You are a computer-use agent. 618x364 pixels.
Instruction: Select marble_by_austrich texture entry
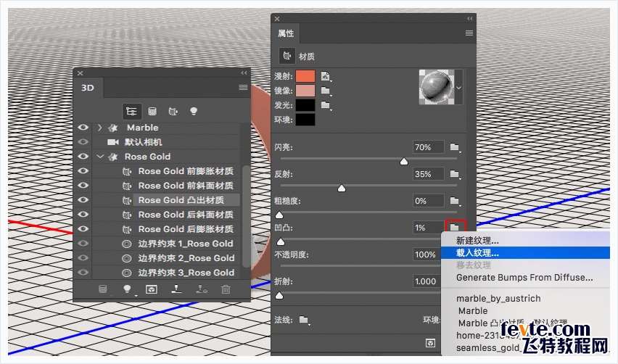[x=498, y=298]
